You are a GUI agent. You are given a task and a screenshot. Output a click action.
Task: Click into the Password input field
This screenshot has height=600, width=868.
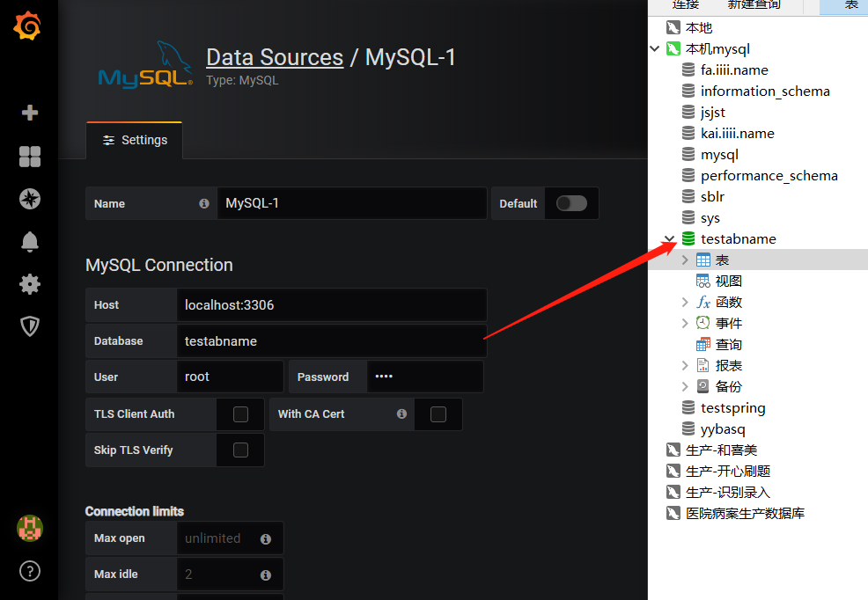pos(425,377)
